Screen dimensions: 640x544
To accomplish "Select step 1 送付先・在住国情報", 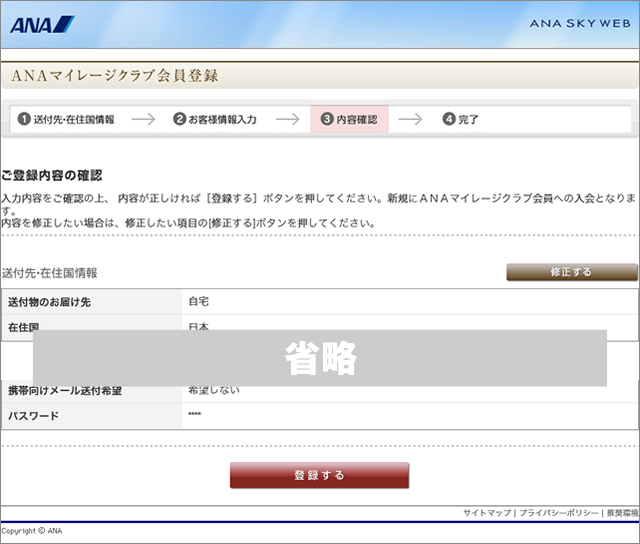I will [66, 119].
